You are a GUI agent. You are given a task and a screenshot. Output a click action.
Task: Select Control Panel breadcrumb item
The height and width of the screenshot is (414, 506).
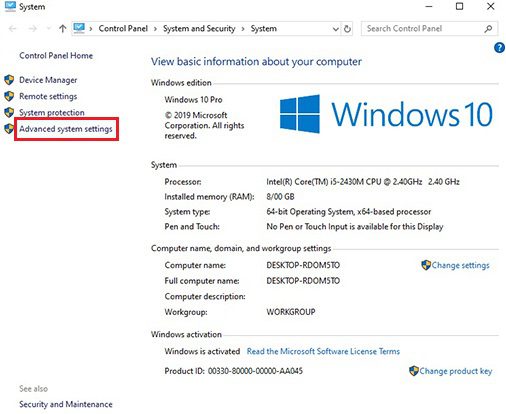[123, 29]
